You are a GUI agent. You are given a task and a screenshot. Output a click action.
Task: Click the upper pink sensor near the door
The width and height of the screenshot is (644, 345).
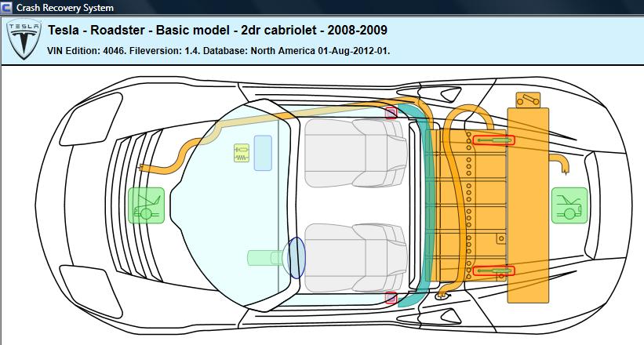click(x=391, y=113)
